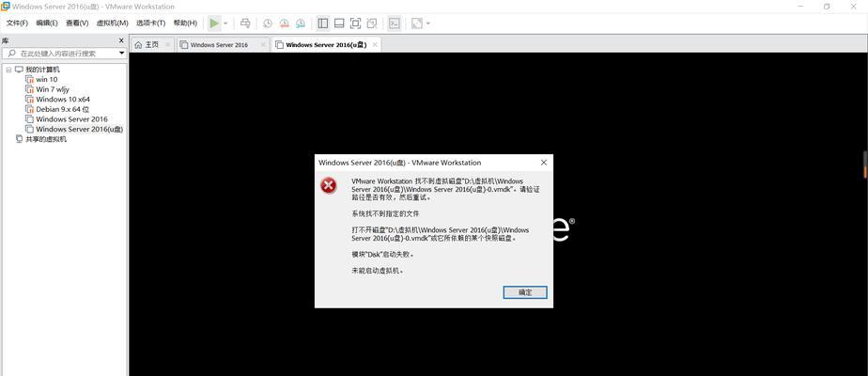
Task: Open the 帮助(H) menu
Action: click(185, 23)
